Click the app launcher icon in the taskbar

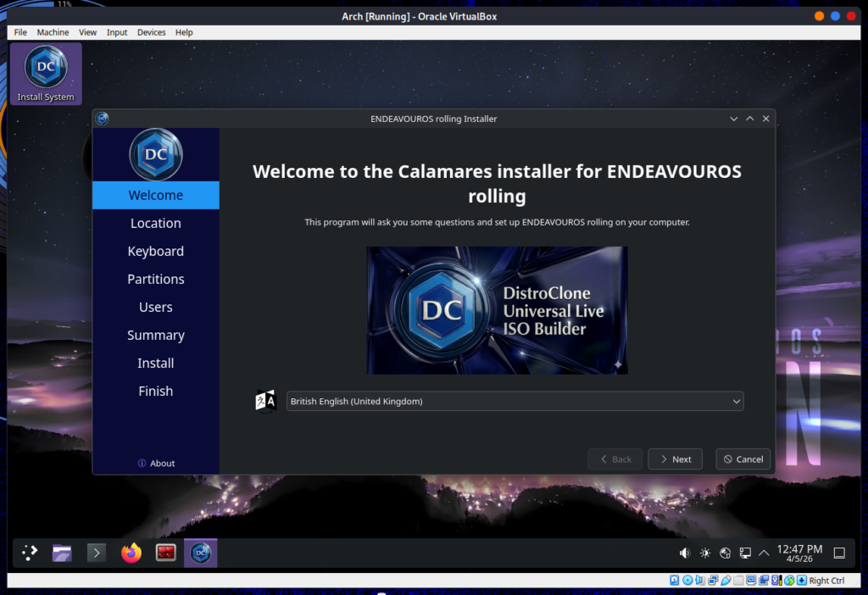tap(28, 553)
